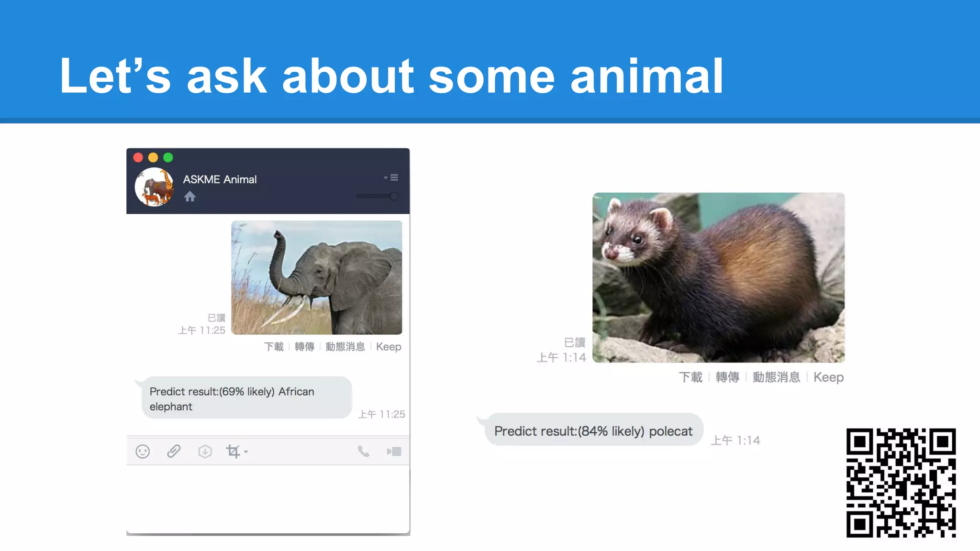980x551 pixels.
Task: Click the 上午 11:25 timestamp beside prediction
Action: tap(381, 414)
